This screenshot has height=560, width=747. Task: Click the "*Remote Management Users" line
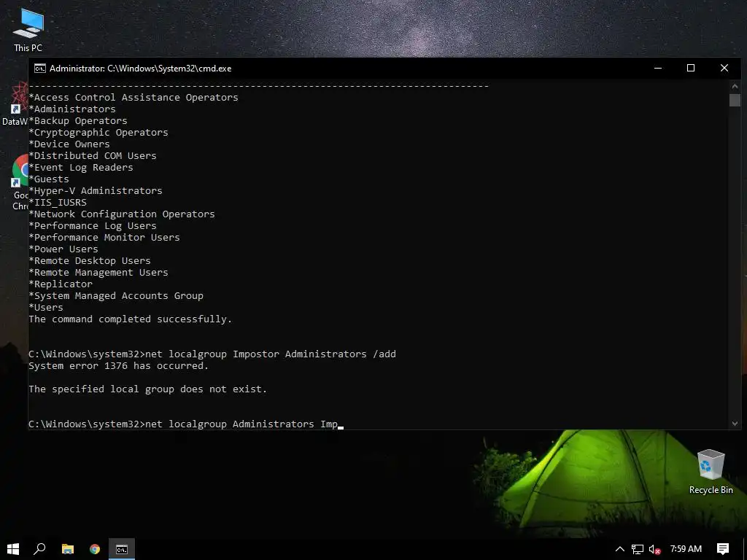pyautogui.click(x=98, y=273)
